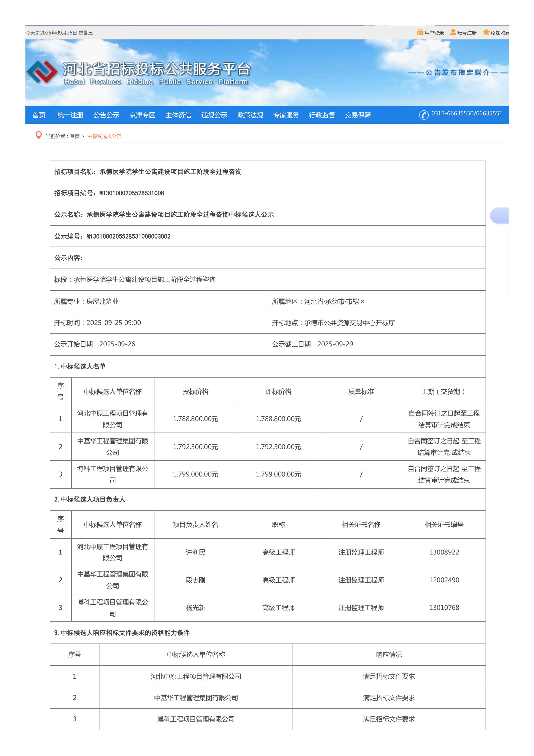Open the 交易保障 navigation item
The height and width of the screenshot is (756, 534).
point(358,115)
